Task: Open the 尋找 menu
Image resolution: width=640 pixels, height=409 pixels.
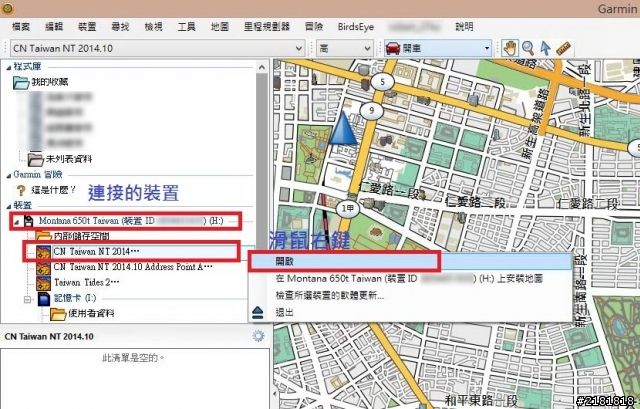Action: point(120,27)
